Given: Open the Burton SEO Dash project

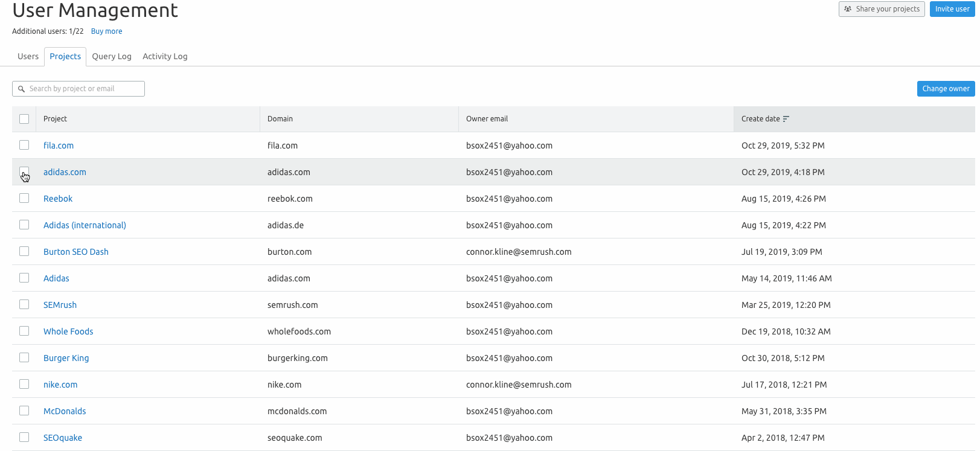Looking at the screenshot, I should point(76,252).
